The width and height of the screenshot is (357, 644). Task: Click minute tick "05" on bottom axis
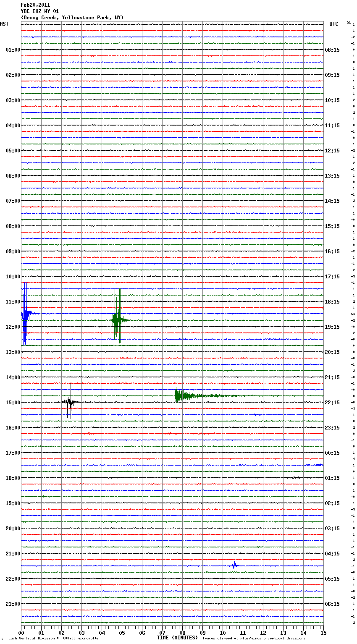[x=122, y=633]
